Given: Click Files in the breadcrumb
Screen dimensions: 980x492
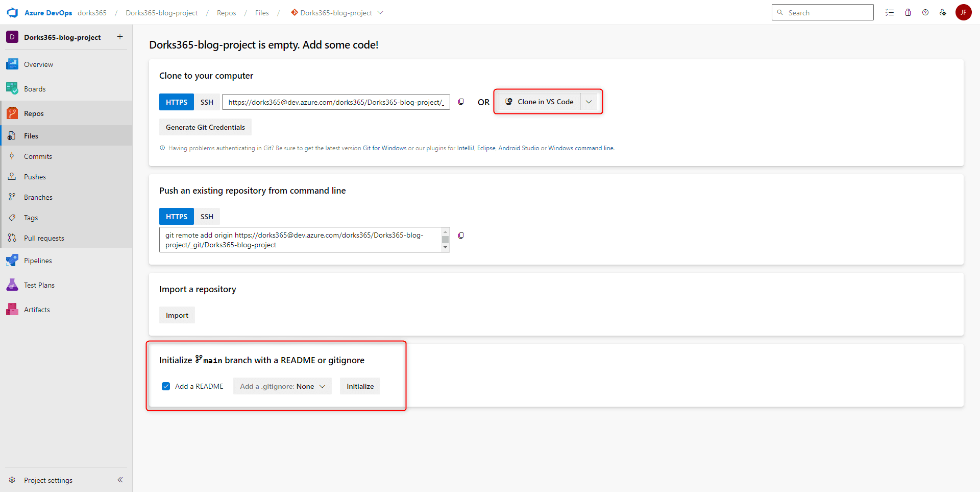Looking at the screenshot, I should (262, 13).
